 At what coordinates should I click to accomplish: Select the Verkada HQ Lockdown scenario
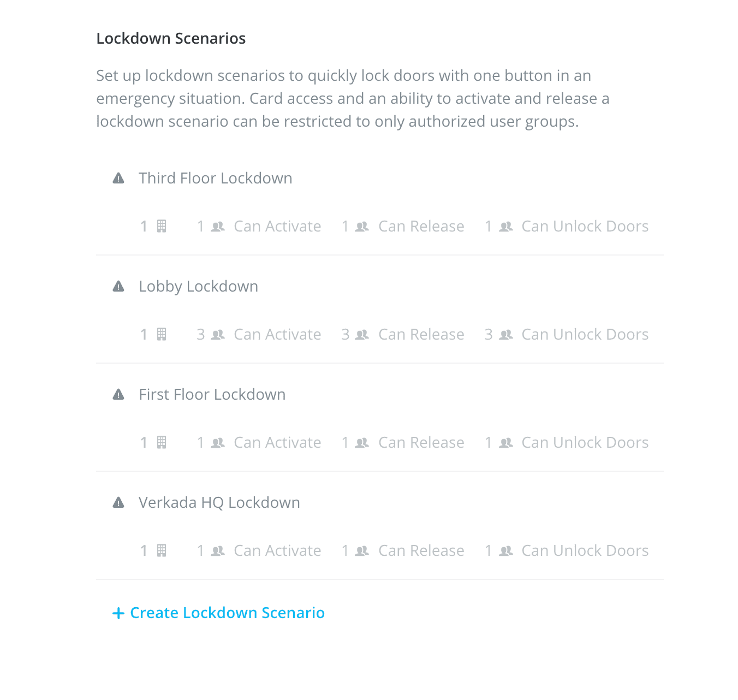point(219,502)
